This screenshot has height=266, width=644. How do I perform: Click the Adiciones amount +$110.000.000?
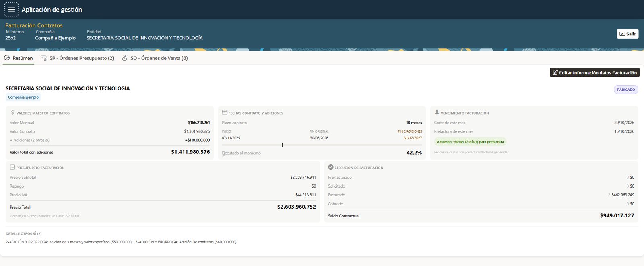tap(197, 140)
